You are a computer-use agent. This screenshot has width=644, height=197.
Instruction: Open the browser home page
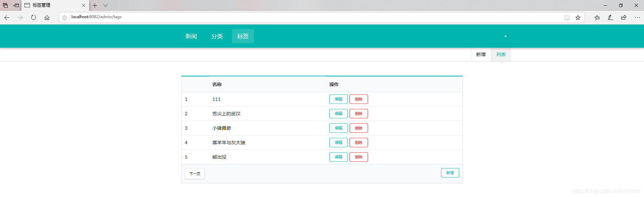click(x=47, y=17)
